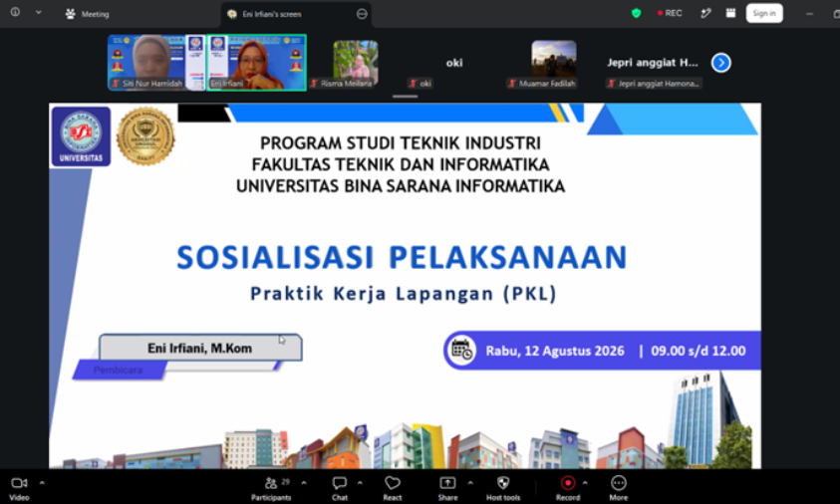The width and height of the screenshot is (840, 504).
Task: Click the Share screen icon
Action: coord(447,482)
